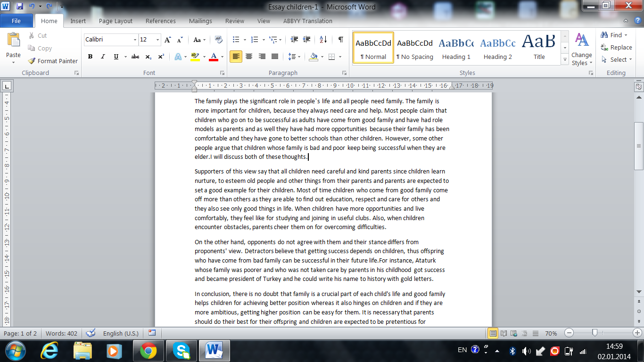
Task: Expand the Styles gallery More arrow
Action: [565, 59]
